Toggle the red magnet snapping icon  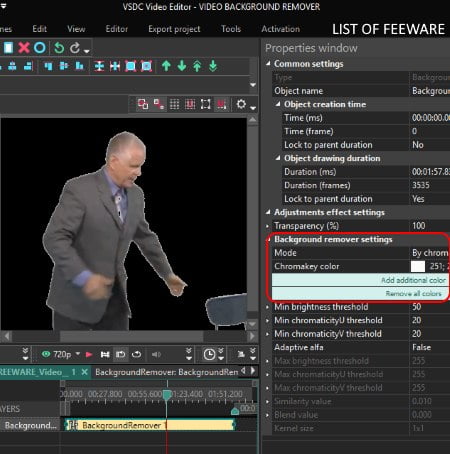[221, 104]
